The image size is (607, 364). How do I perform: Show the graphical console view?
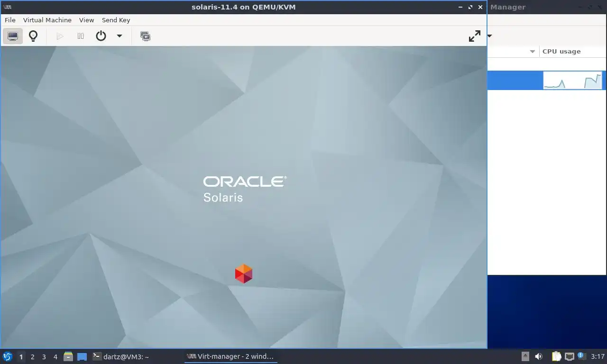13,36
